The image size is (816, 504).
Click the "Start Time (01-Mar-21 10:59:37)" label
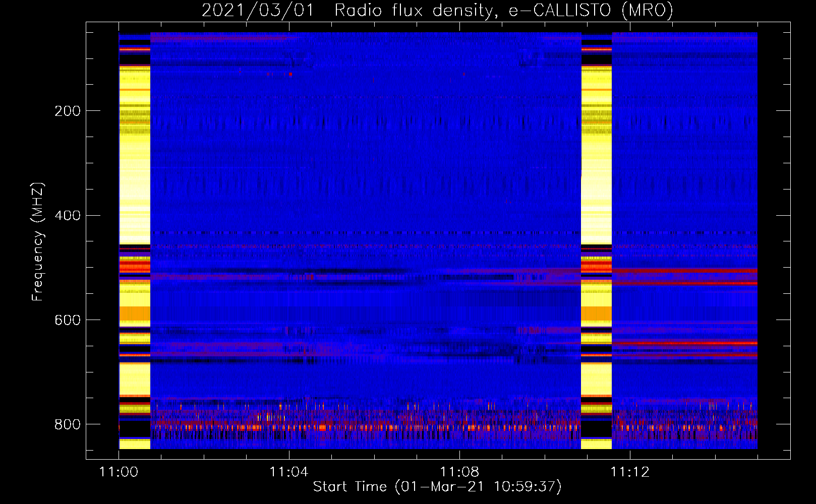pyautogui.click(x=437, y=486)
